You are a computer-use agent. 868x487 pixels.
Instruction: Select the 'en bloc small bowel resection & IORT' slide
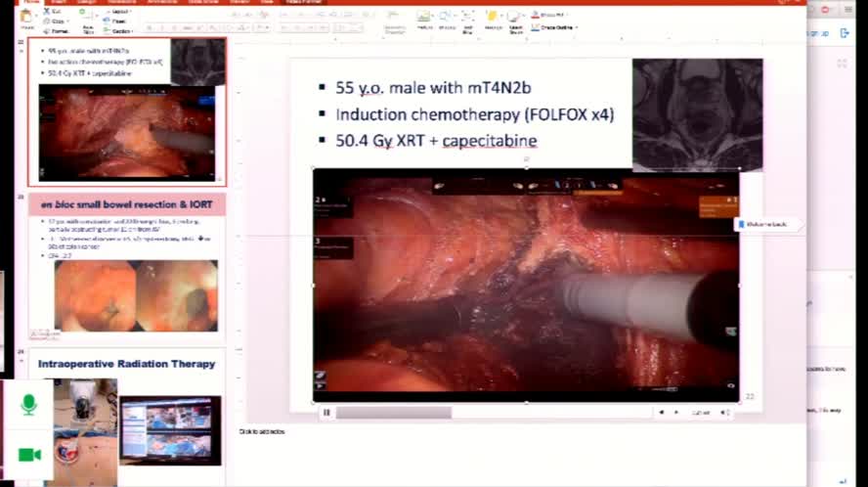[x=127, y=268]
